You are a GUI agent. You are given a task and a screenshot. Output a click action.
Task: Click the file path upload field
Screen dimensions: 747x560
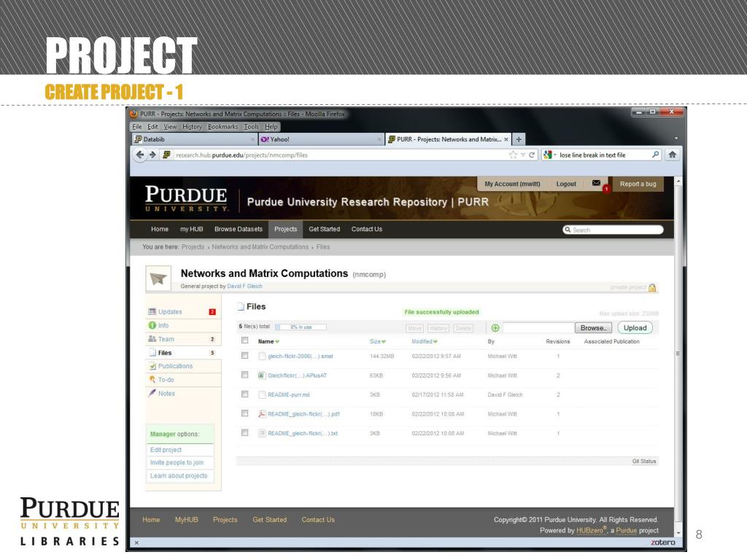[x=538, y=327]
